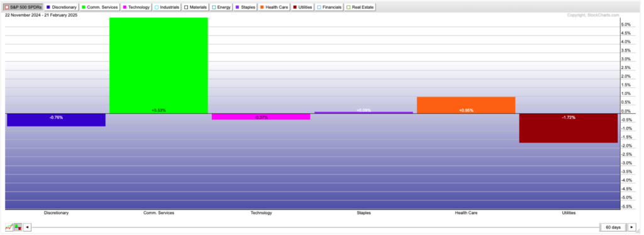The width and height of the screenshot is (644, 235).
Task: Toggle Utilities sector in the legend
Action: click(303, 7)
